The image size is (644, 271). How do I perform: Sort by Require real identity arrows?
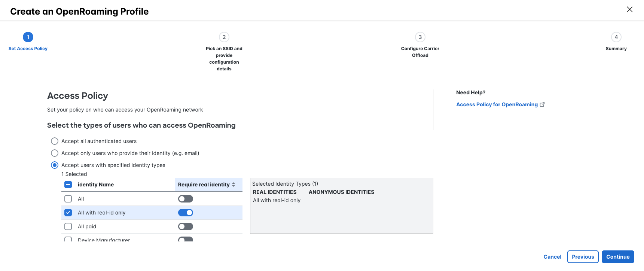234,185
